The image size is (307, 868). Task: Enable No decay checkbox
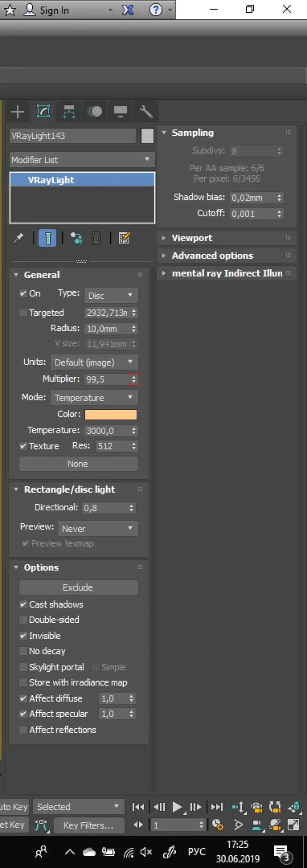coord(23,651)
